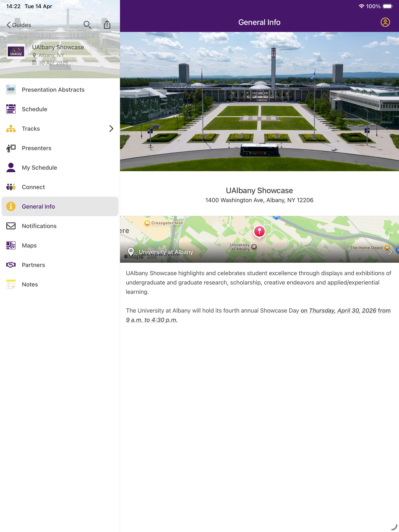Tap the University at Albany location pin icon
Screen dimensions: 399x532
[131, 252]
